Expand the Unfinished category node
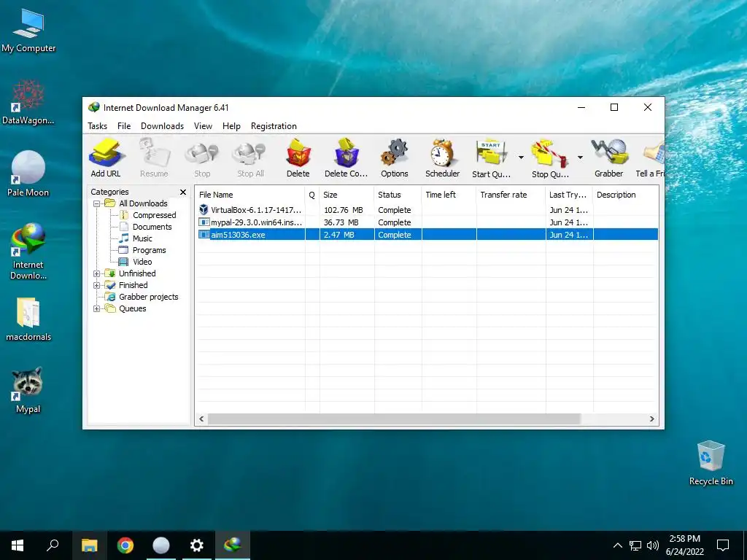The width and height of the screenshot is (747, 560). (96, 274)
